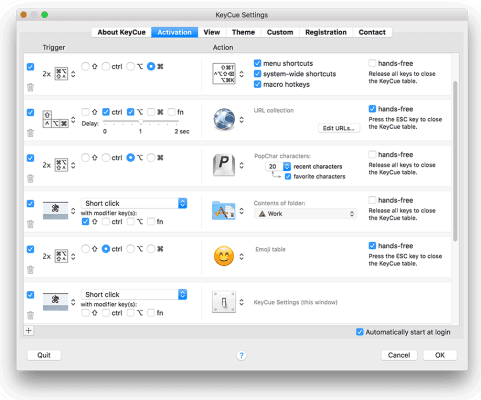
Task: Delete the PopChar characters trigger row
Action: pyautogui.click(x=30, y=179)
